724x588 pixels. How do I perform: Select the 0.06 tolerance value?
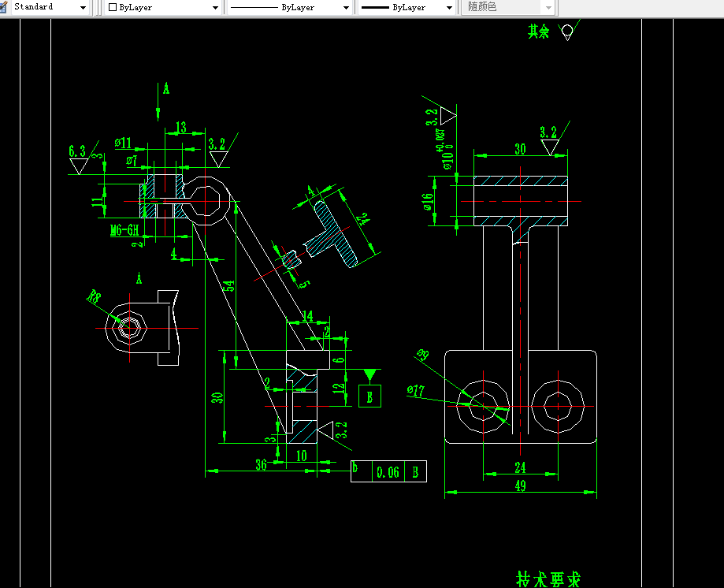coord(388,472)
